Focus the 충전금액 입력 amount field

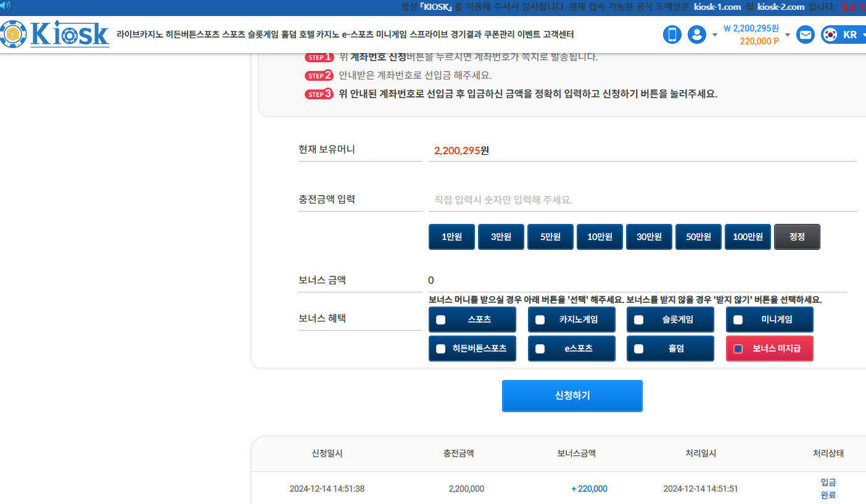641,200
